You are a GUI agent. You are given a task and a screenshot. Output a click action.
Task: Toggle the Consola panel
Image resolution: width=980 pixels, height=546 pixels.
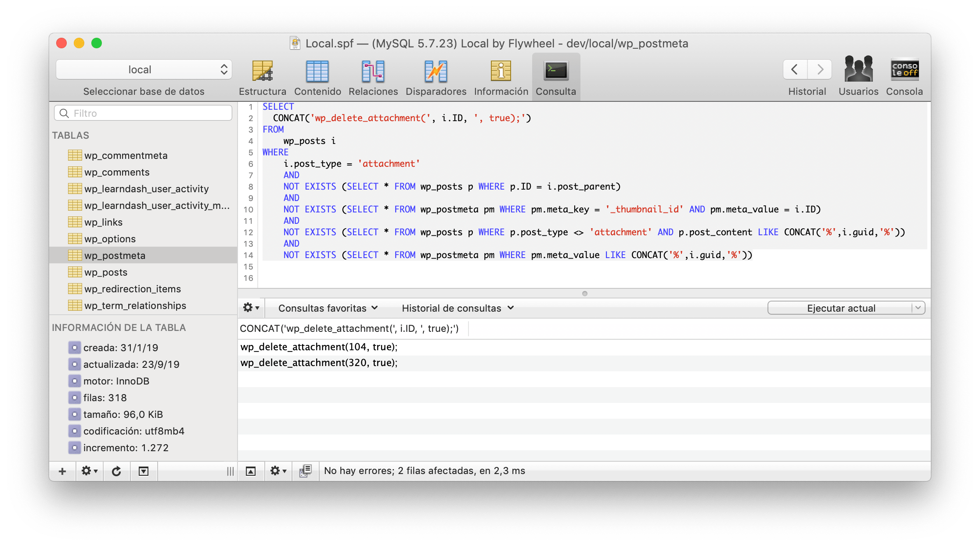point(904,69)
